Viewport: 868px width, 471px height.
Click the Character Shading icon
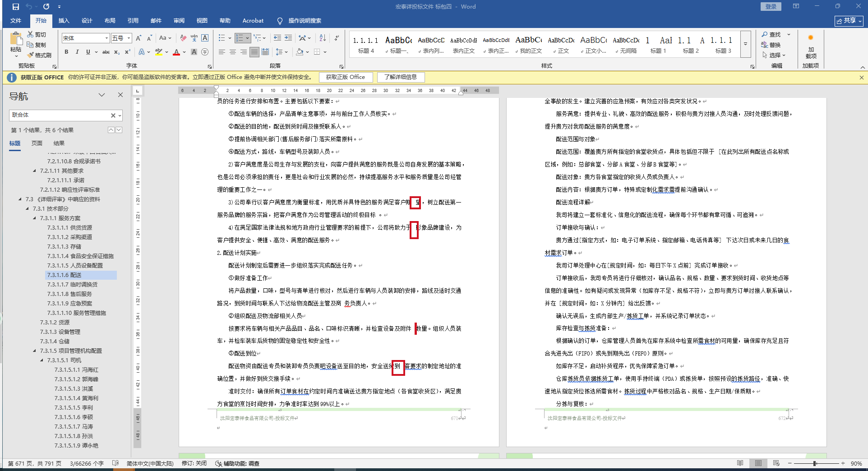pos(194,52)
